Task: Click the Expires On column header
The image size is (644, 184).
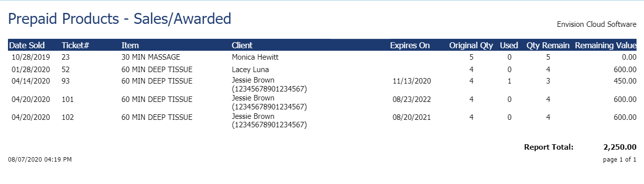Action: coord(410,45)
